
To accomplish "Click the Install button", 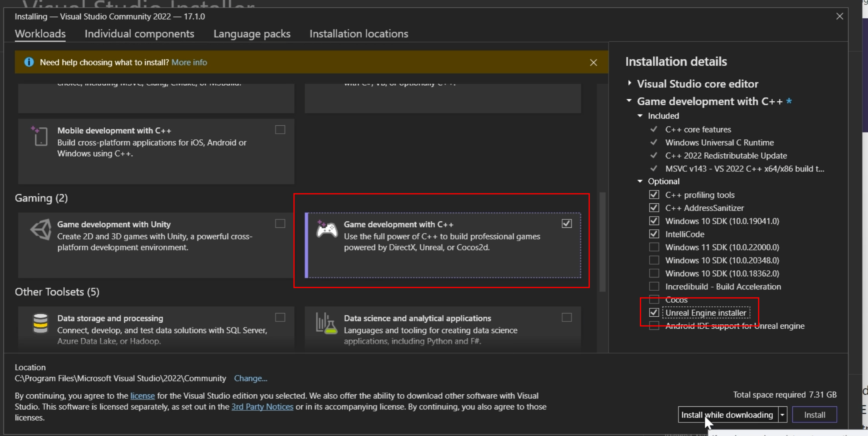I will pyautogui.click(x=814, y=415).
